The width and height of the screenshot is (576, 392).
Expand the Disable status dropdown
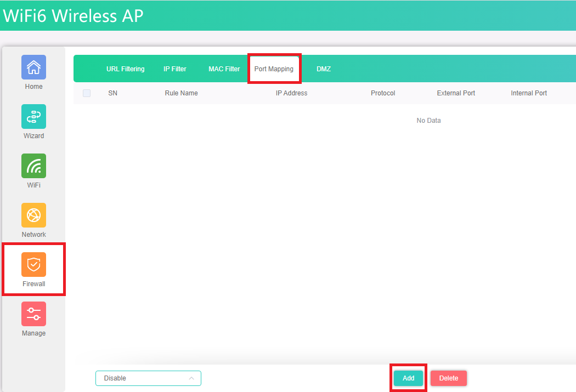click(148, 378)
